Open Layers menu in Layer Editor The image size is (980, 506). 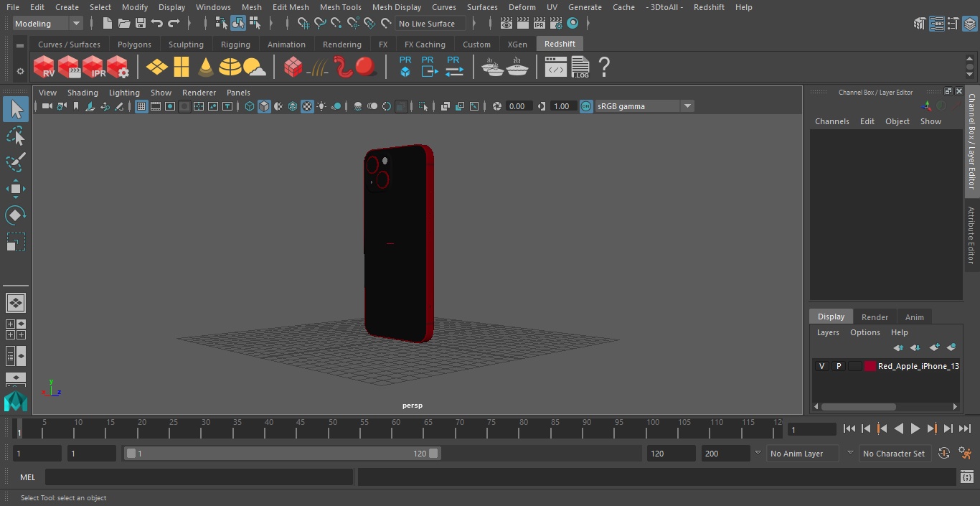coord(828,333)
